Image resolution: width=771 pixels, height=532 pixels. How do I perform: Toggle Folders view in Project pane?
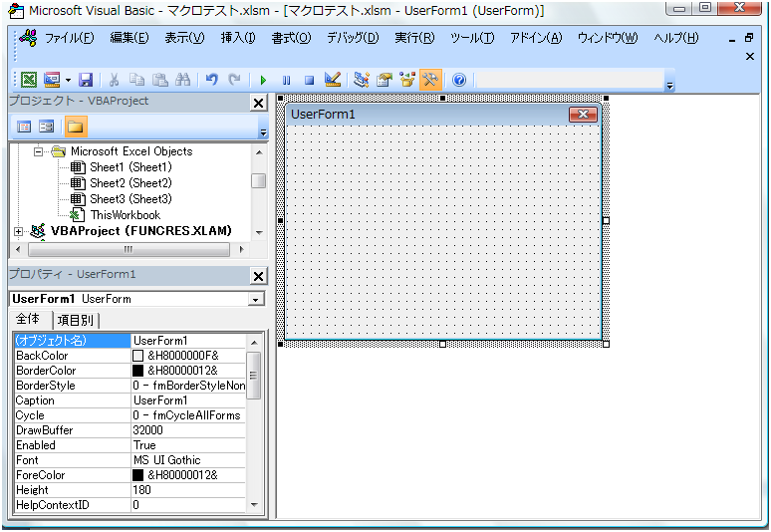tap(75, 127)
